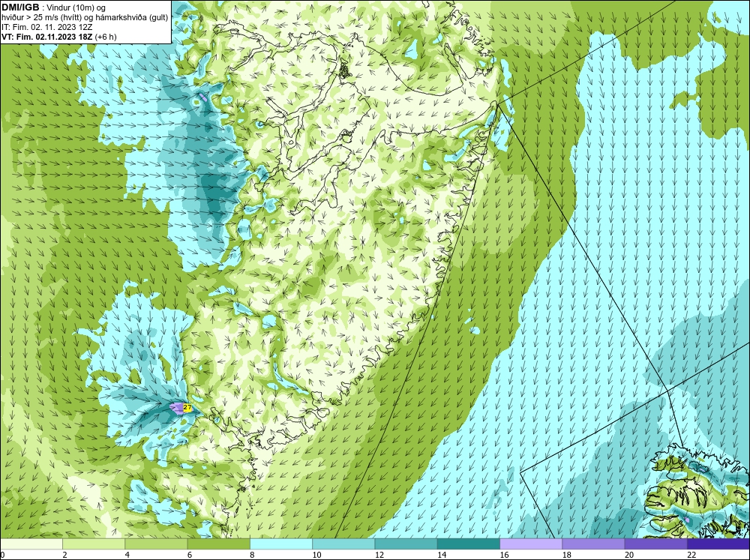Click the 'VT: Fim. 02.11.2023 18Z' valid time line
This screenshot has height=560, width=750.
click(48, 37)
